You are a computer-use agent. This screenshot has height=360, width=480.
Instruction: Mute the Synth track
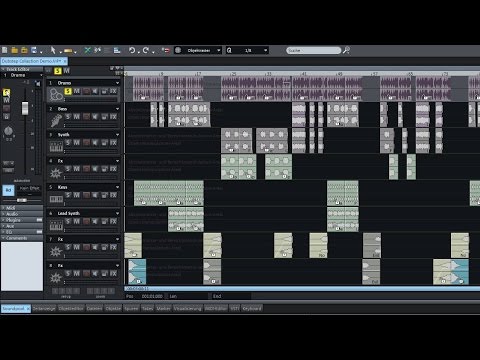(x=76, y=143)
